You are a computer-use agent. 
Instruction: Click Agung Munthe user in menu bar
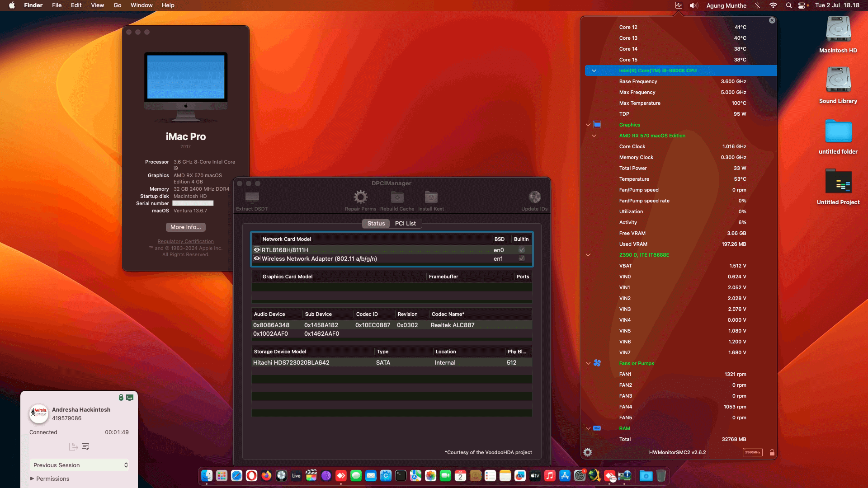[x=726, y=5]
